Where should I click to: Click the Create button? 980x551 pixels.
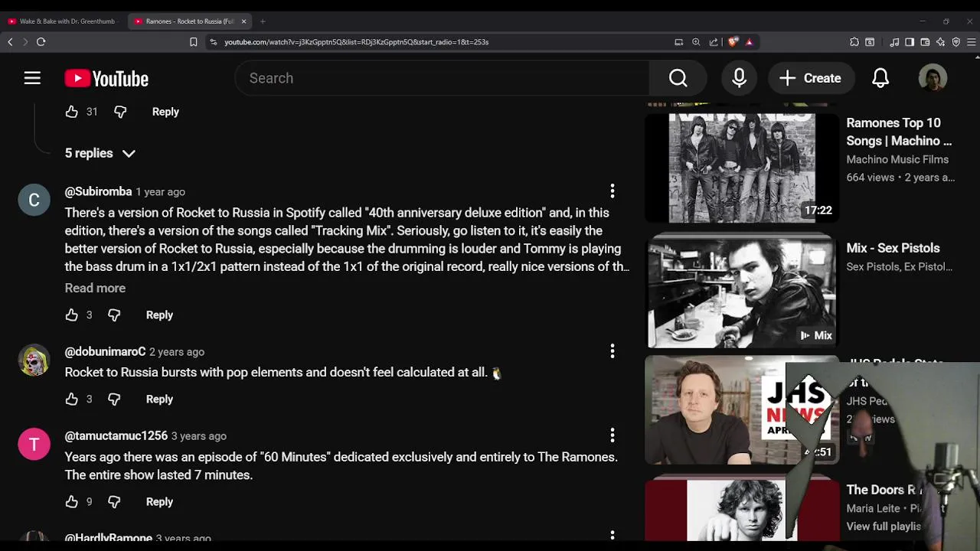pos(810,78)
